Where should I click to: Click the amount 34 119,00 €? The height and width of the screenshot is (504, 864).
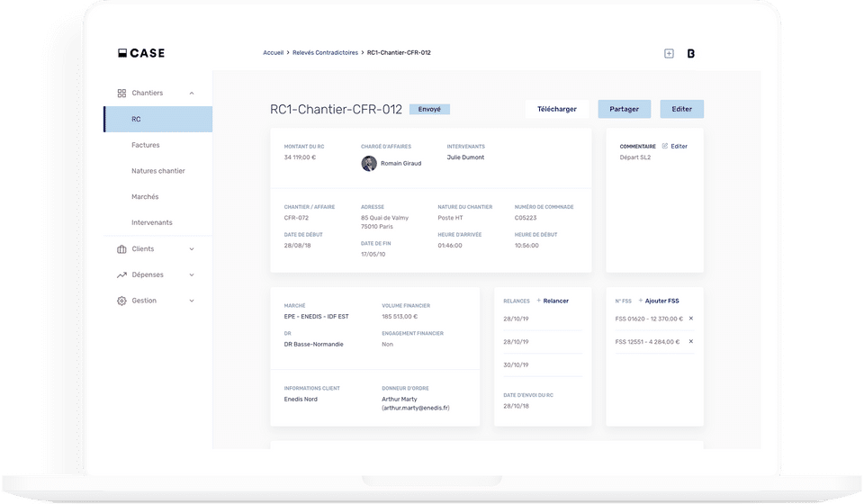tap(300, 157)
